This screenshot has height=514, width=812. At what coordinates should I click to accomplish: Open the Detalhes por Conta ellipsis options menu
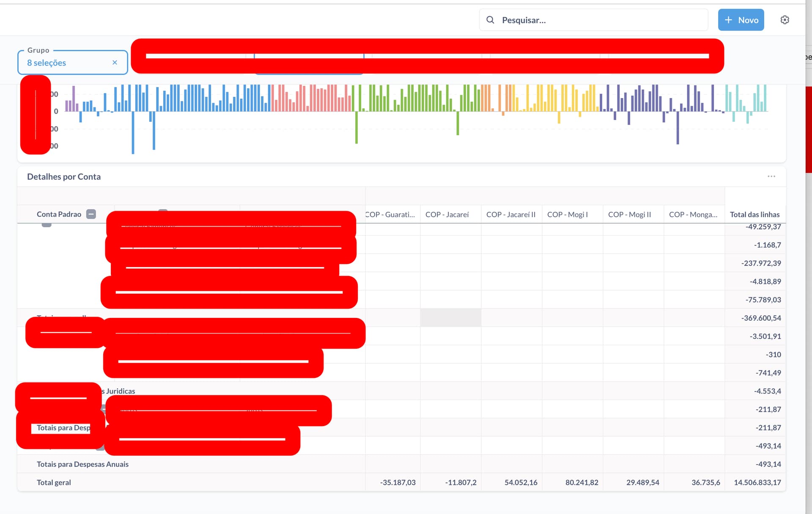point(771,176)
